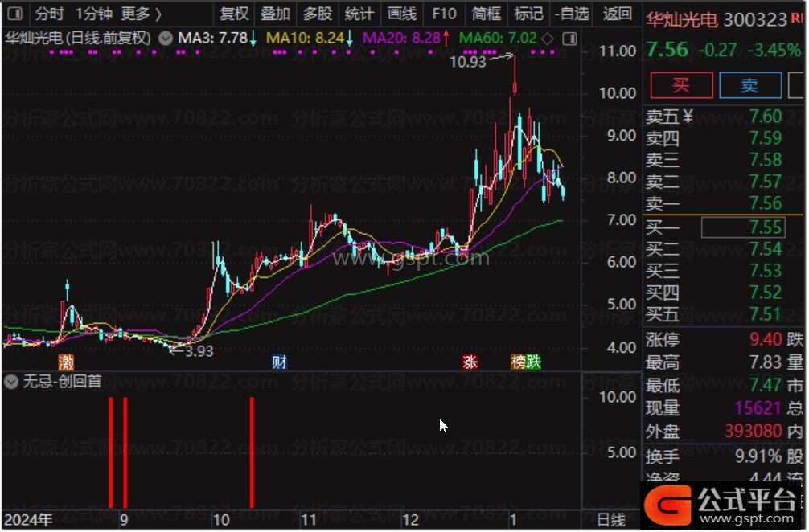Expand the 更多 periods menu
Viewport: 809px width, 532px height.
coord(141,14)
